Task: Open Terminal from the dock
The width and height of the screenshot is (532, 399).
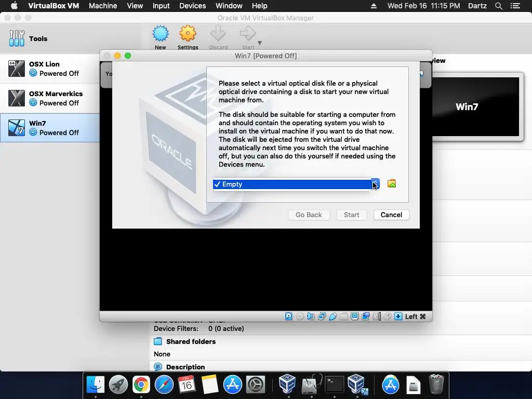Action: click(334, 385)
